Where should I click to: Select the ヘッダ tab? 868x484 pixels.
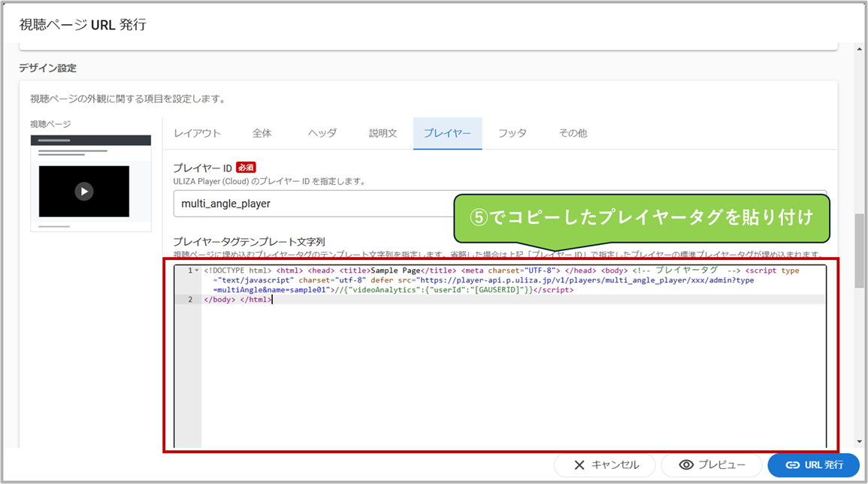pos(322,134)
